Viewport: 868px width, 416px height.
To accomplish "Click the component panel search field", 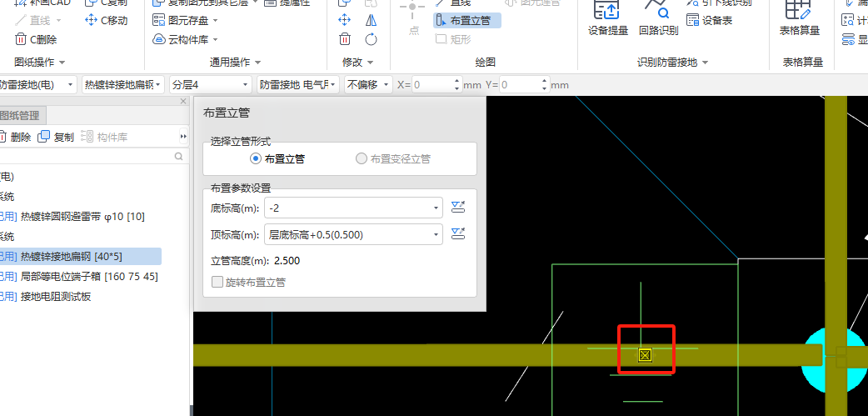I will [x=87, y=157].
